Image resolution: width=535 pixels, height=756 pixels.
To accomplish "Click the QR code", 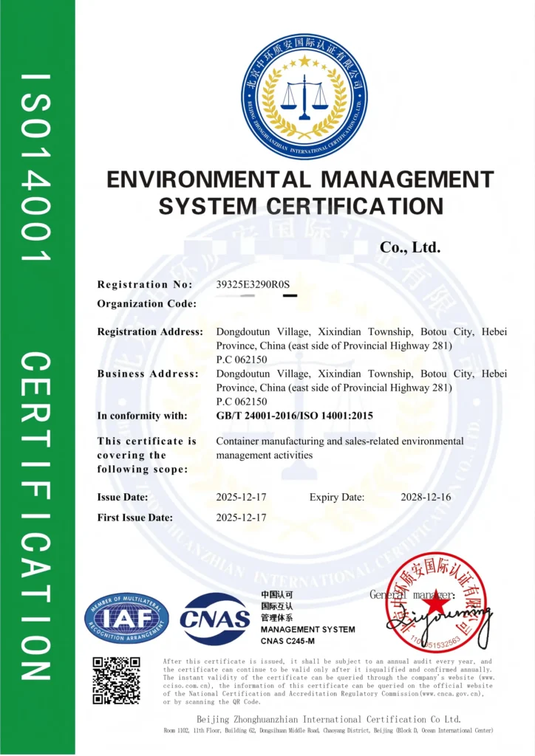I will pyautogui.click(x=117, y=680).
